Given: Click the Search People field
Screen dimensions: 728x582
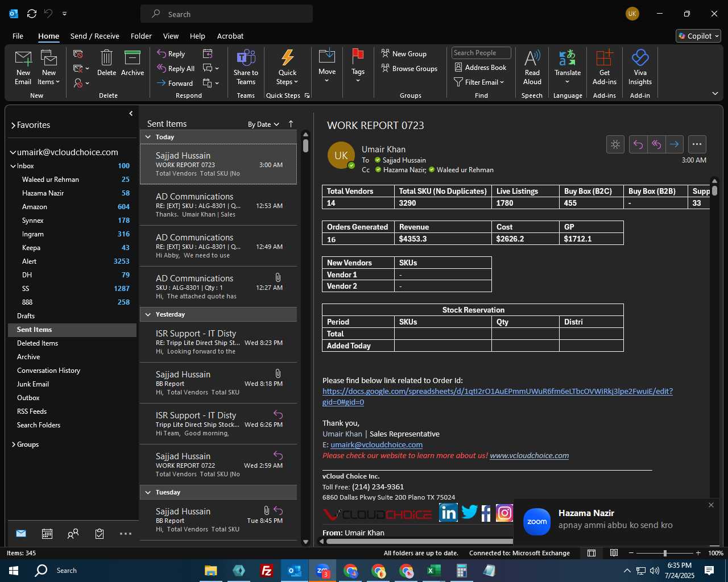Looking at the screenshot, I should coord(481,53).
